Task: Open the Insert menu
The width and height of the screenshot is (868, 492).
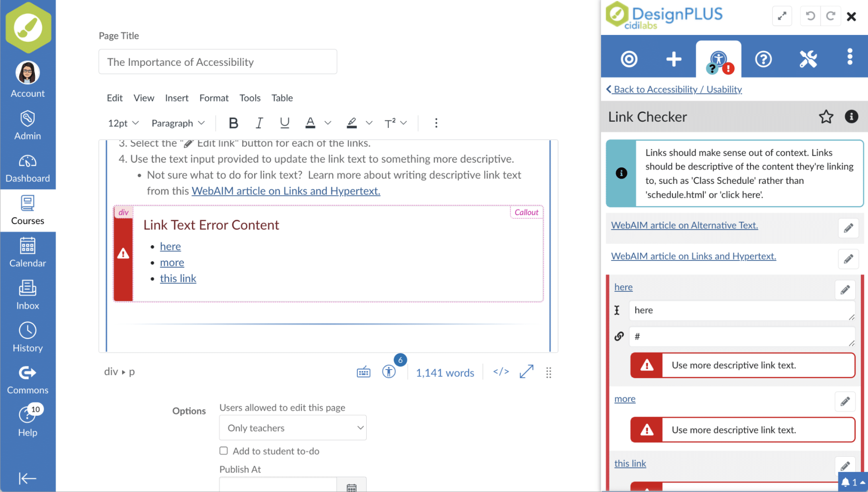Action: click(x=177, y=98)
